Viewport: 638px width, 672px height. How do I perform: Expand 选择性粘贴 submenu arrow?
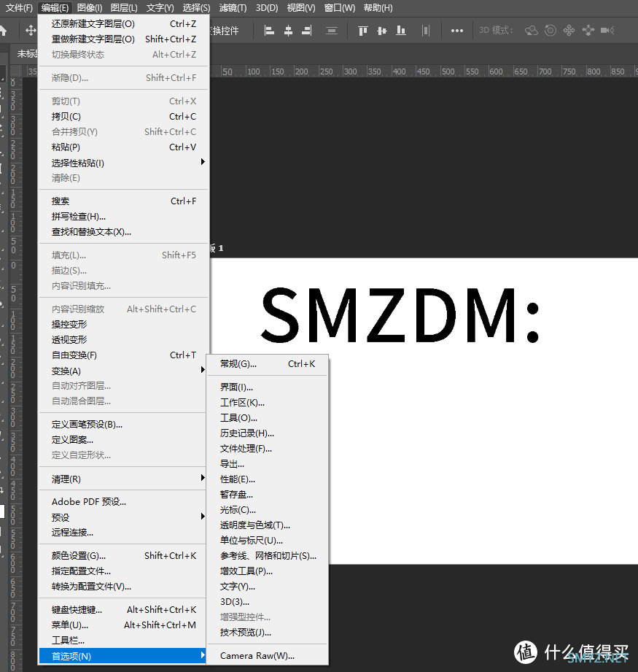(x=203, y=162)
